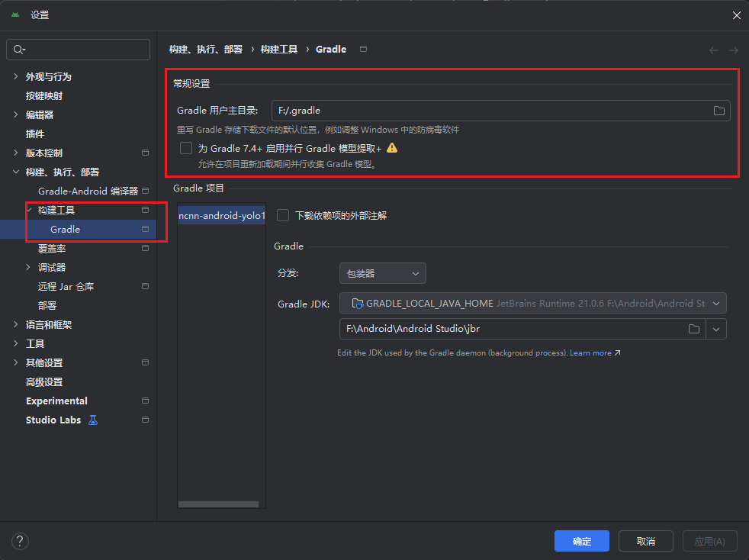Select 部署 settings page
The image size is (749, 560).
(x=47, y=305)
